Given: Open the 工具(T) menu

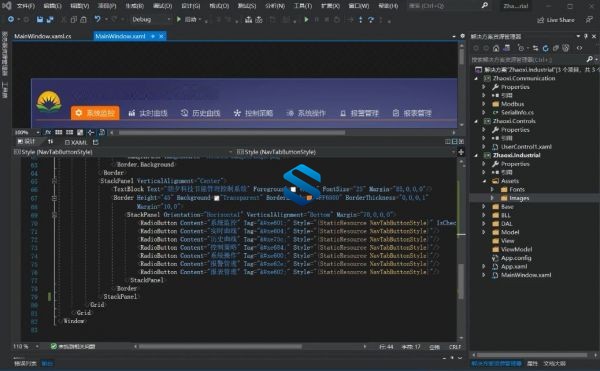Looking at the screenshot, I should pos(302,6).
